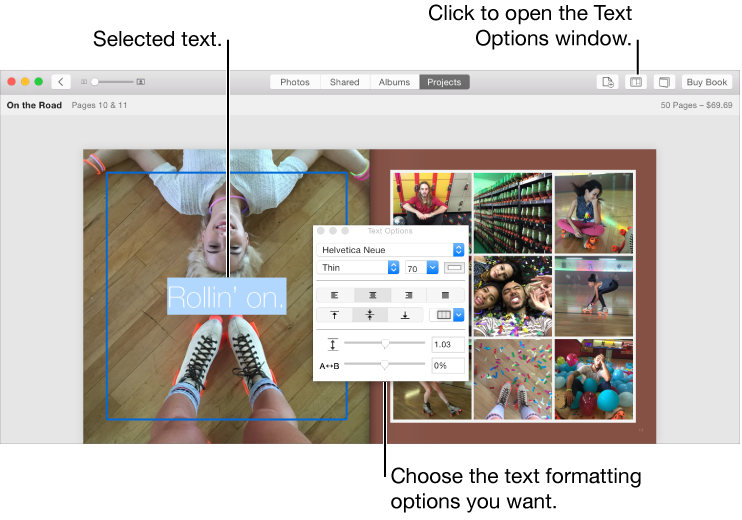Click the Buy Book button
Screen dimensions: 742x520
click(x=707, y=82)
